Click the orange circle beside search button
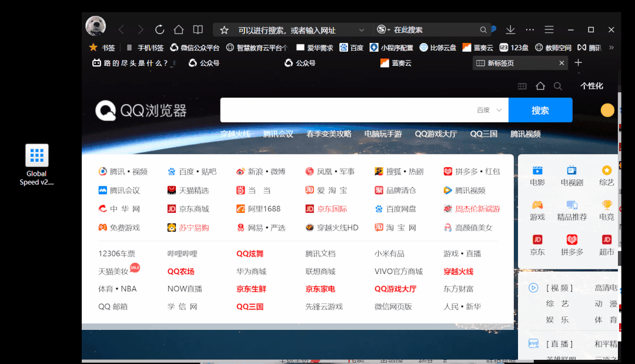Viewport: 635px width, 364px height. (607, 110)
